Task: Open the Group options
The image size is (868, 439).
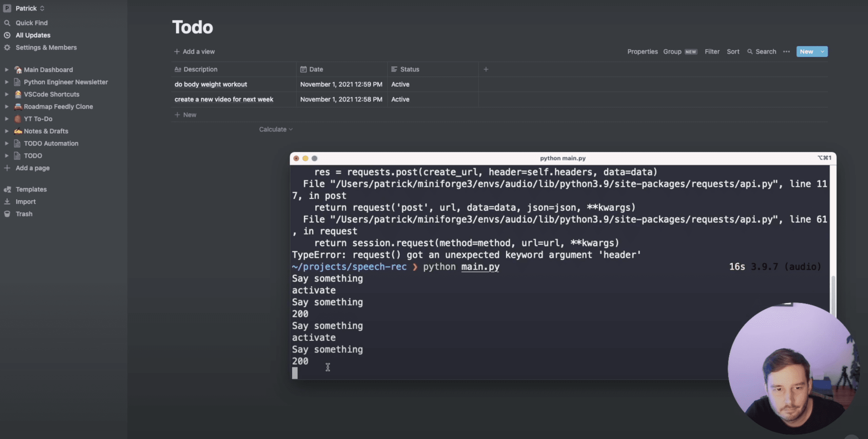Action: click(x=679, y=51)
